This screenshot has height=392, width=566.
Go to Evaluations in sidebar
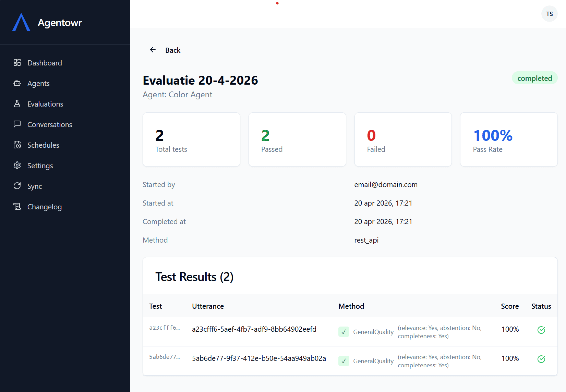point(65,104)
